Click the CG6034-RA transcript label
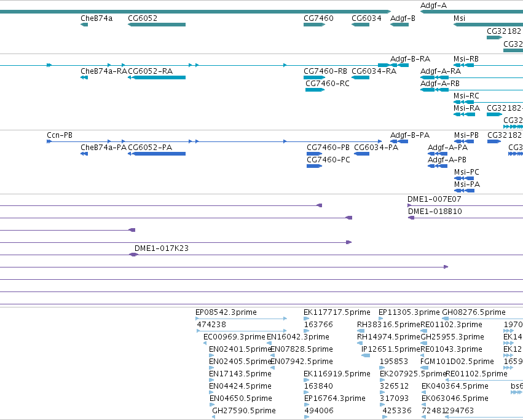Screen dimensions: 523x420 tap(374, 71)
